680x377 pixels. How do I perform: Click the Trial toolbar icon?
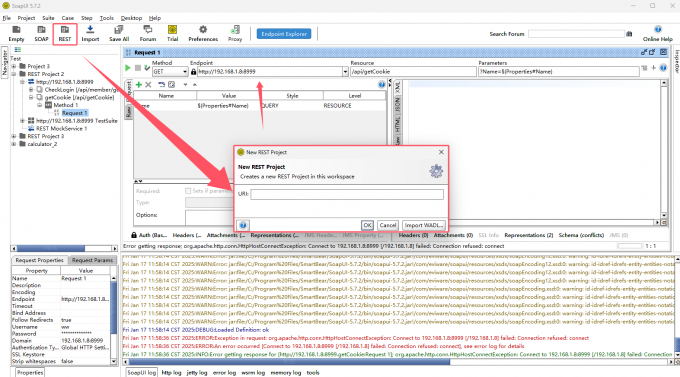pyautogui.click(x=173, y=33)
